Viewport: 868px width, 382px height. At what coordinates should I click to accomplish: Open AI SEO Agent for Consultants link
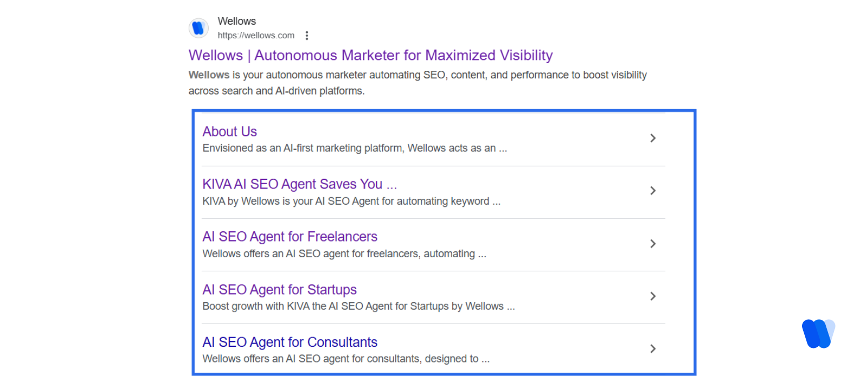point(289,342)
